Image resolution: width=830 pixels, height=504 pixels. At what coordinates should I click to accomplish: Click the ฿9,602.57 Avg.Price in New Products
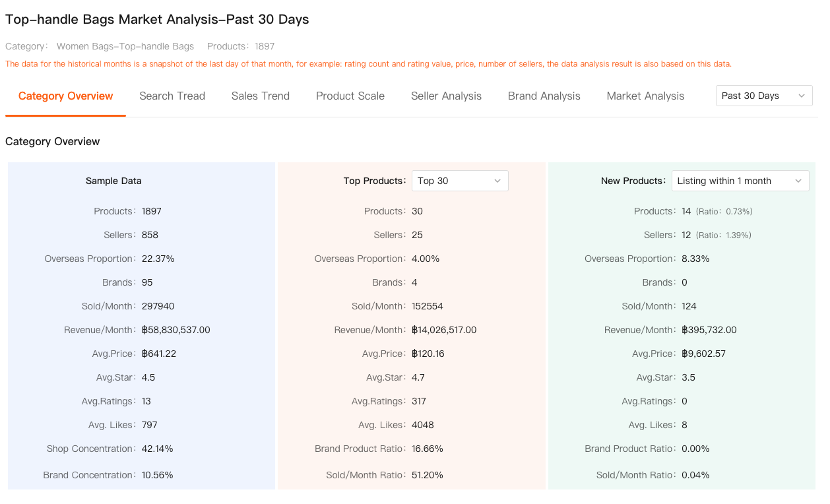(x=703, y=354)
